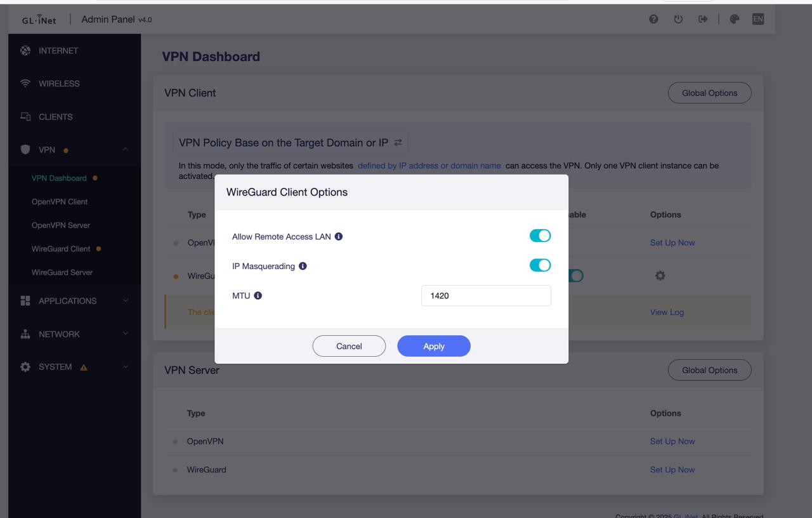Image resolution: width=812 pixels, height=518 pixels.
Task: Open WireGuard gear settings icon
Action: [660, 276]
